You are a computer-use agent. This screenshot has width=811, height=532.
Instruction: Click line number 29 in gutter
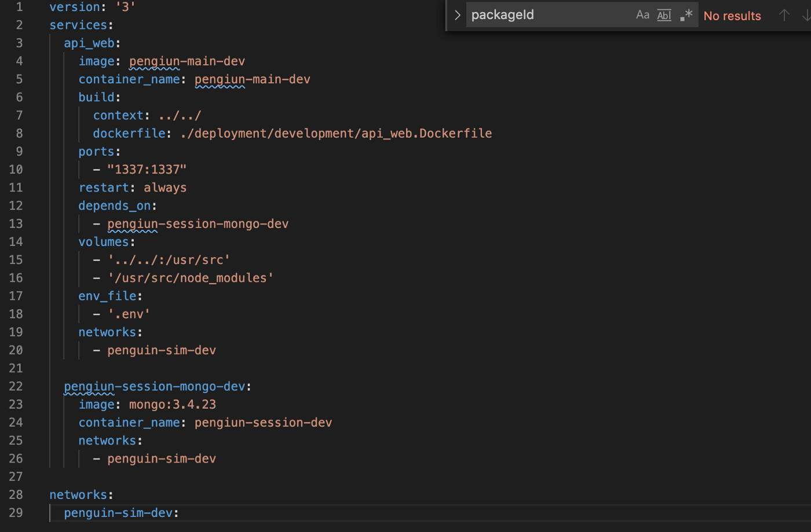pos(16,513)
